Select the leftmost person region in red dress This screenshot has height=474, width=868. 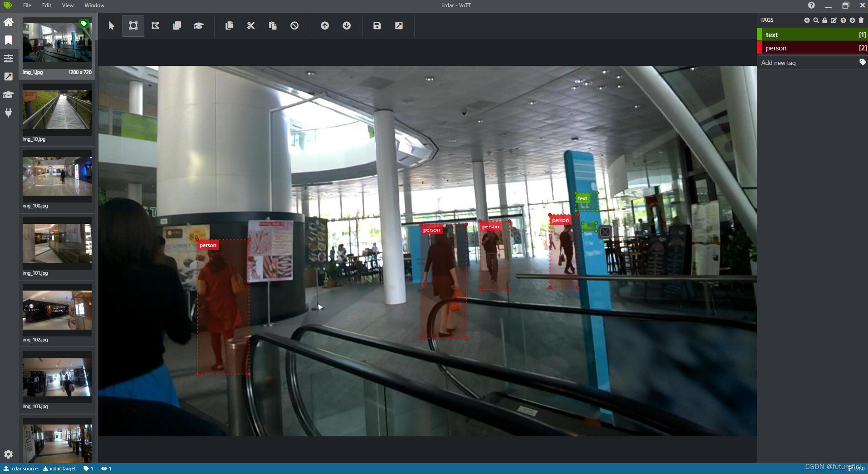[223, 307]
